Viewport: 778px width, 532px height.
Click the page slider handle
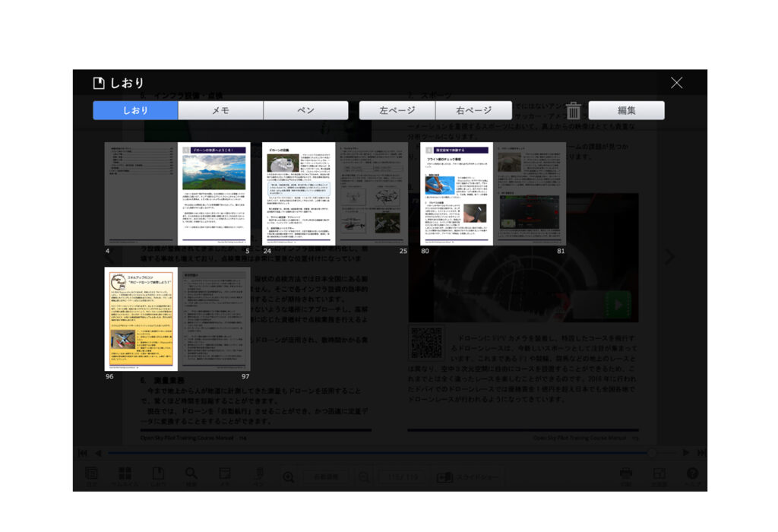coord(652,453)
